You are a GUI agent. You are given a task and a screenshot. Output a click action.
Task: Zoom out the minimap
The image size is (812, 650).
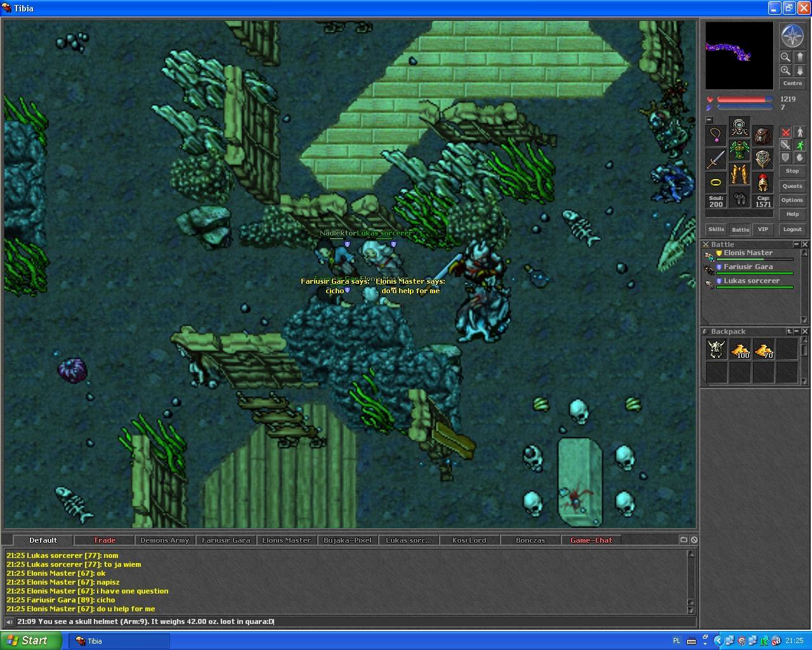pos(785,56)
